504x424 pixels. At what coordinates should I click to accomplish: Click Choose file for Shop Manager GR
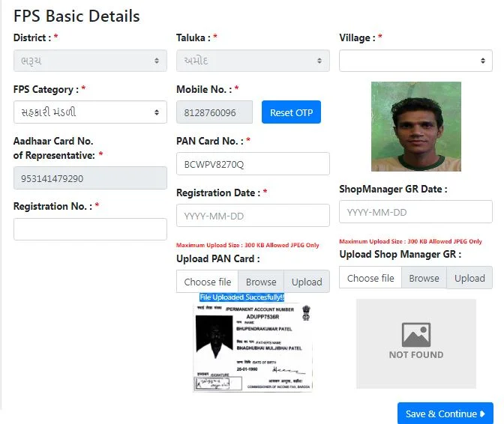tap(370, 278)
